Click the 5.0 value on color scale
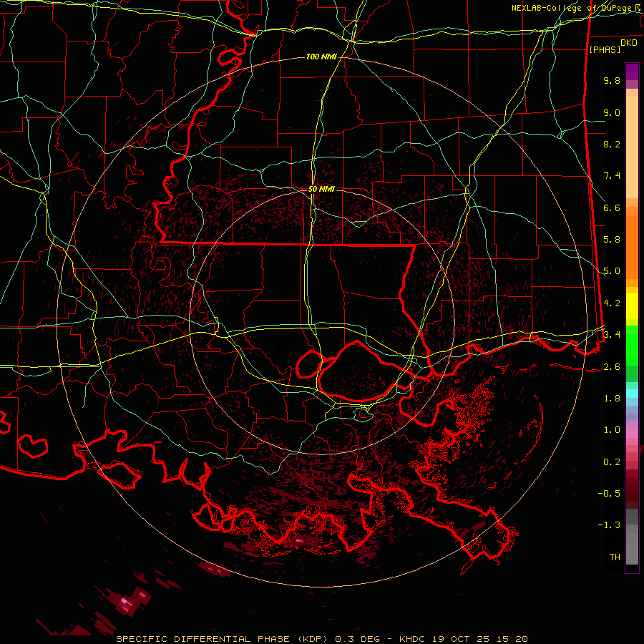This screenshot has height=644, width=644. click(612, 271)
